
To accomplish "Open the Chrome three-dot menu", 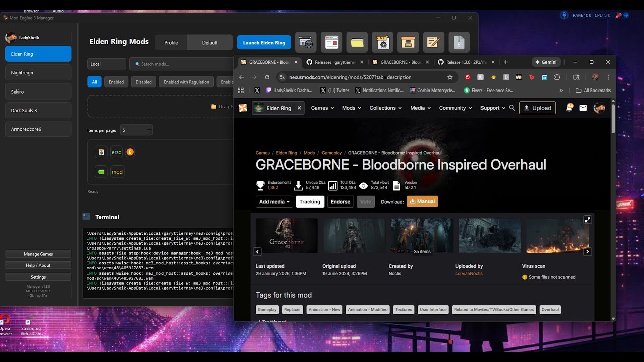I will click(x=608, y=77).
